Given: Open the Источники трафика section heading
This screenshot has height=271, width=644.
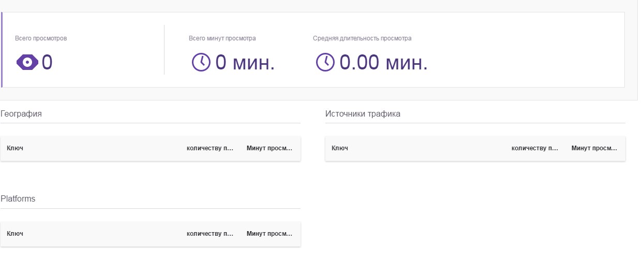Looking at the screenshot, I should point(363,113).
